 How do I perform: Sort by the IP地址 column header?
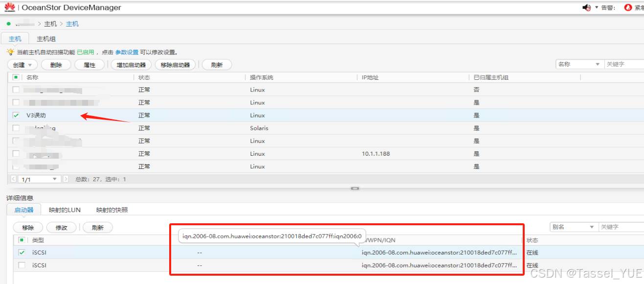pyautogui.click(x=370, y=77)
